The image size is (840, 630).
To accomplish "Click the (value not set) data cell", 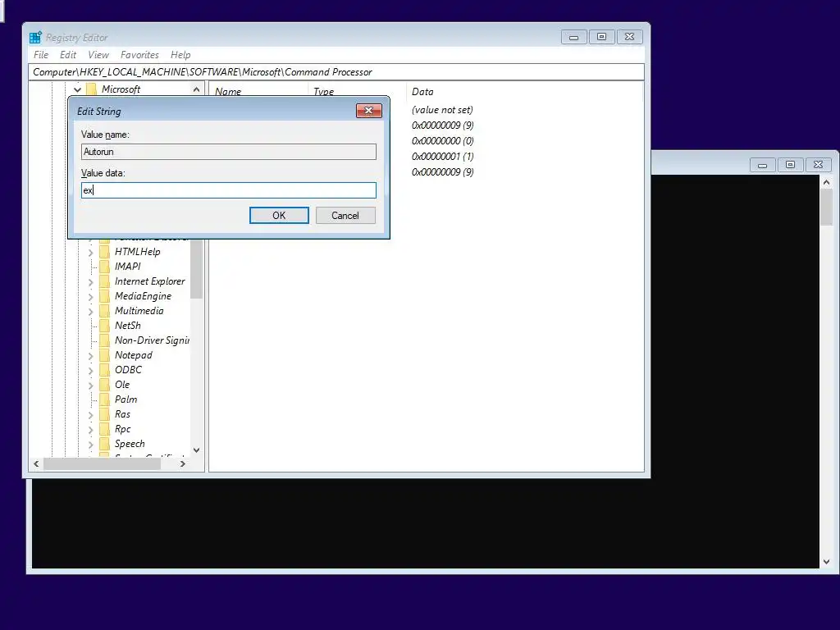I will coord(442,110).
